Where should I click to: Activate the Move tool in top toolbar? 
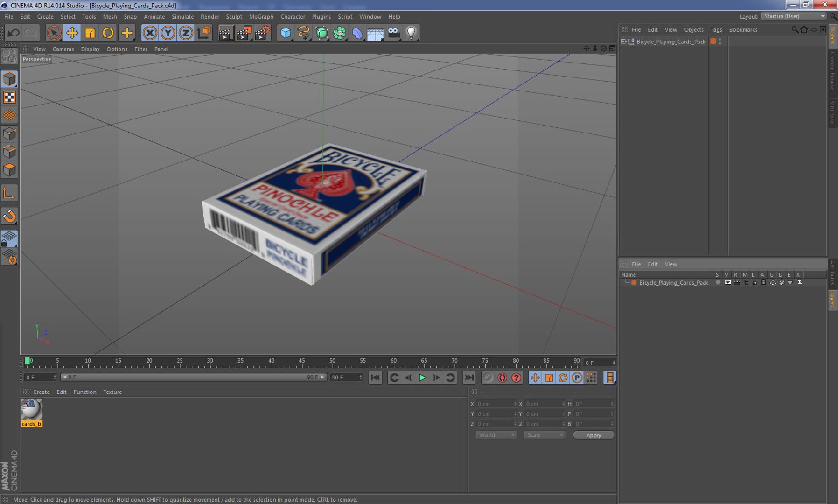(72, 33)
